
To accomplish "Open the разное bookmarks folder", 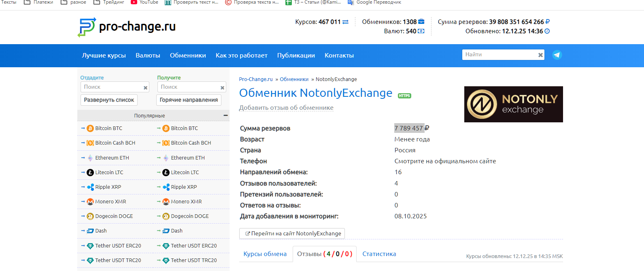I will (x=73, y=2).
